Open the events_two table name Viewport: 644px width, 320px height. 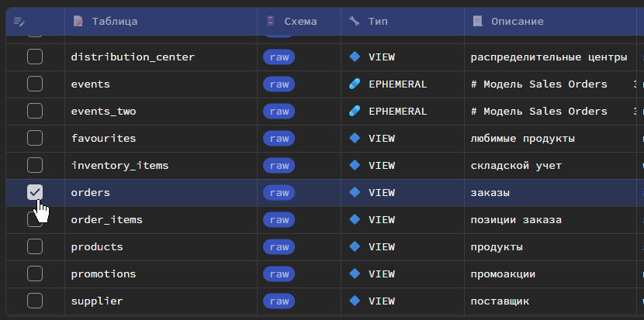pos(103,111)
